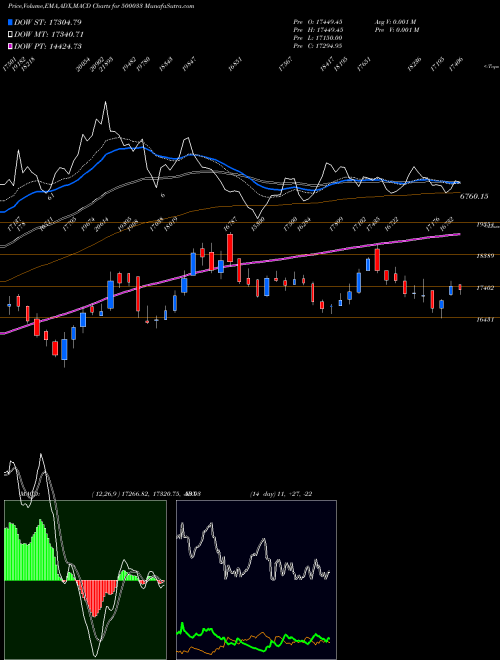This screenshot has height=660, width=500.
Task: Click the 'Pre L: 17150.00' low value
Action: point(317,38)
